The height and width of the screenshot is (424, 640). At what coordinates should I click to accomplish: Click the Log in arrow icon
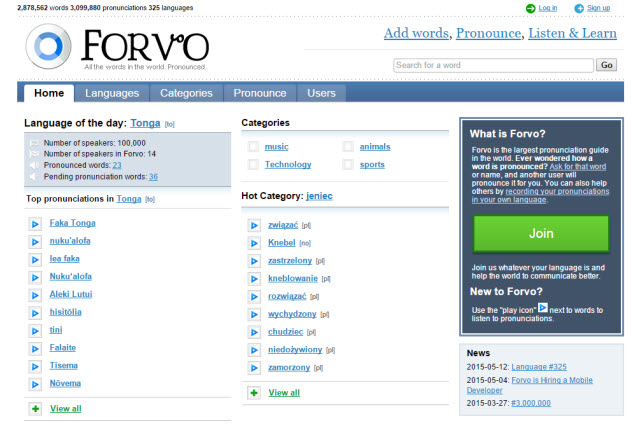tap(530, 8)
